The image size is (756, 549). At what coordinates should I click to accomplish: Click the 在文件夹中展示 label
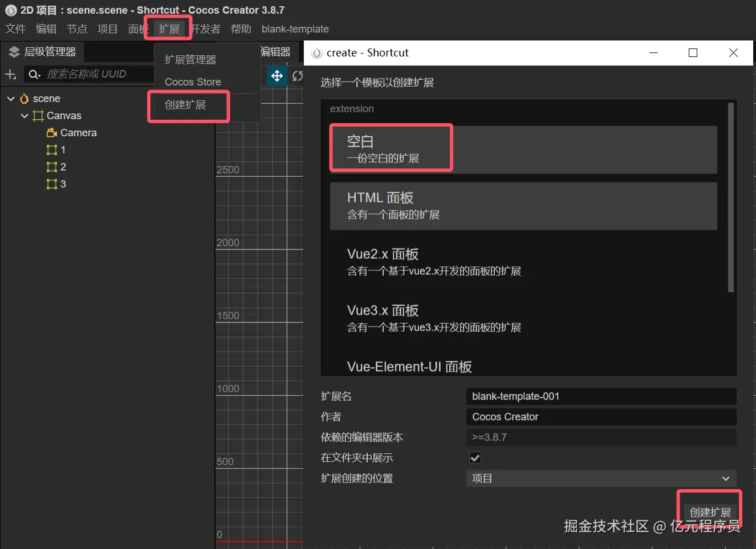coord(357,458)
